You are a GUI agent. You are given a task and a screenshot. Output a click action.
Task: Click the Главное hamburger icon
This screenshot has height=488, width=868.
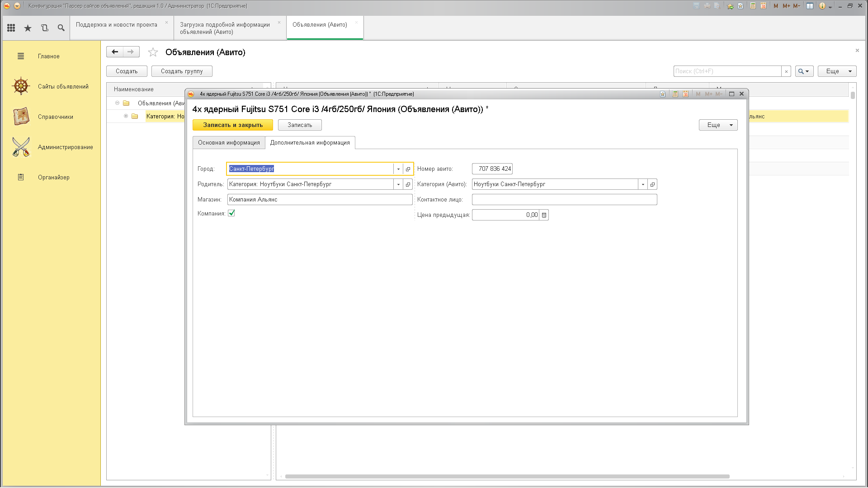pyautogui.click(x=21, y=56)
